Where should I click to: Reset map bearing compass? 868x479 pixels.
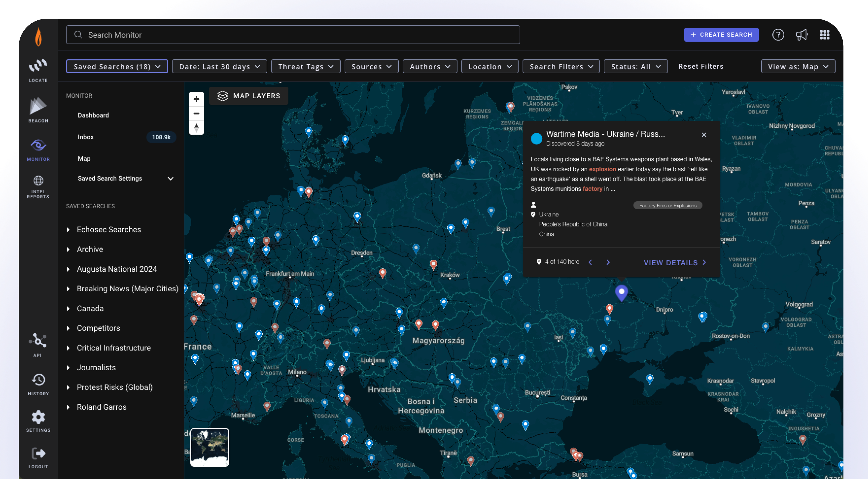point(196,128)
